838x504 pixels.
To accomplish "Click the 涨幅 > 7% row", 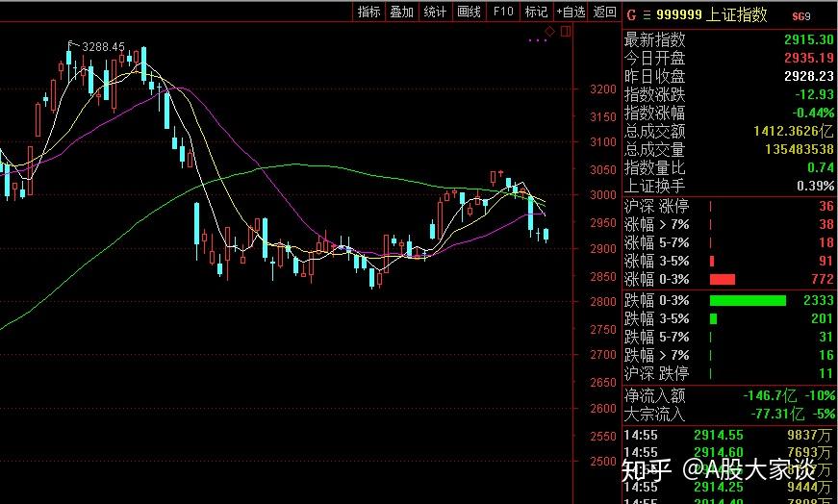I will coord(729,224).
